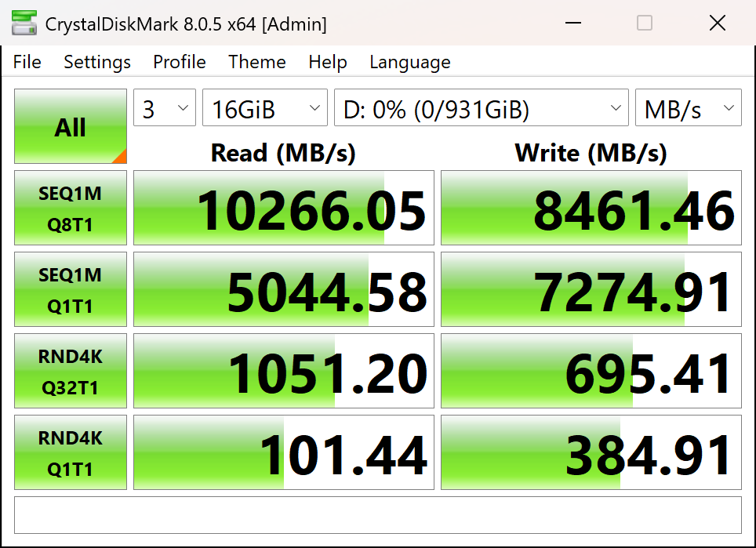This screenshot has height=548, width=756.
Task: Minimize the CrystalDiskMark window
Action: [x=572, y=23]
